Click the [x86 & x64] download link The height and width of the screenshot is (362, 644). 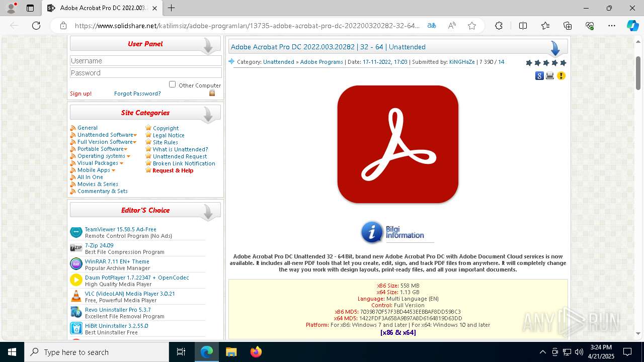[398, 333]
